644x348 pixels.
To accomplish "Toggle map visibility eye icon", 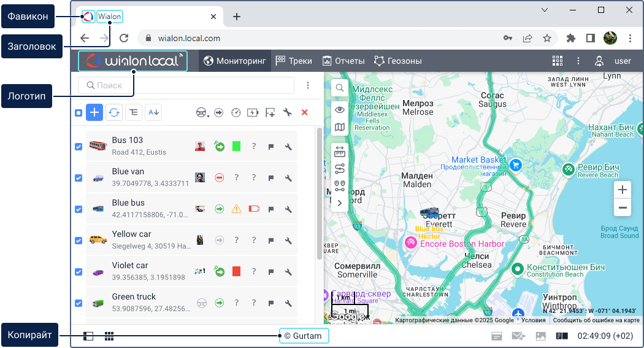I will tap(340, 109).
